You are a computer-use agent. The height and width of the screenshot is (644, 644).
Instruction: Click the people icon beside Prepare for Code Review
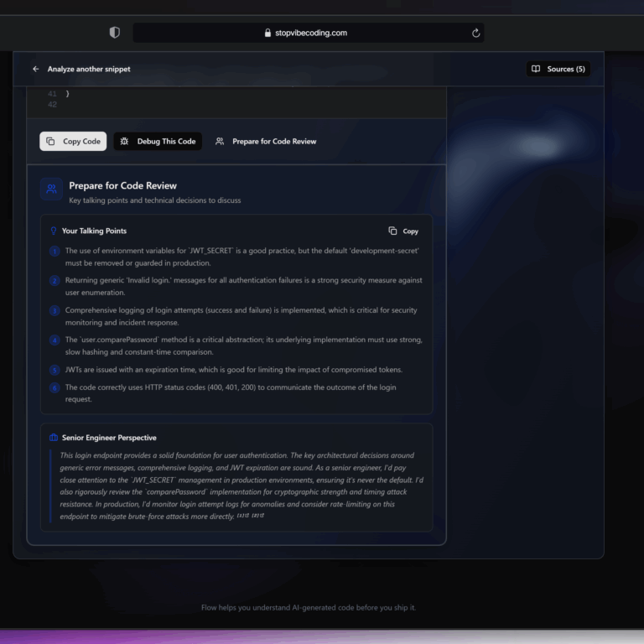[x=220, y=141]
